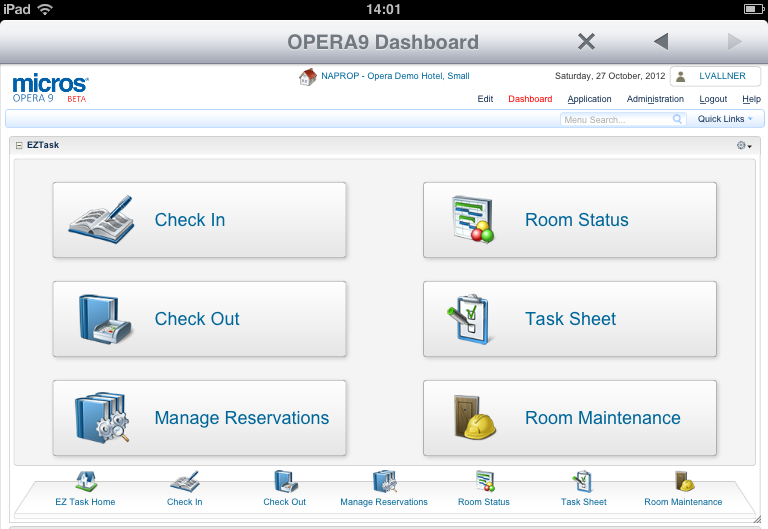Click the EZ Task Home label

click(85, 502)
